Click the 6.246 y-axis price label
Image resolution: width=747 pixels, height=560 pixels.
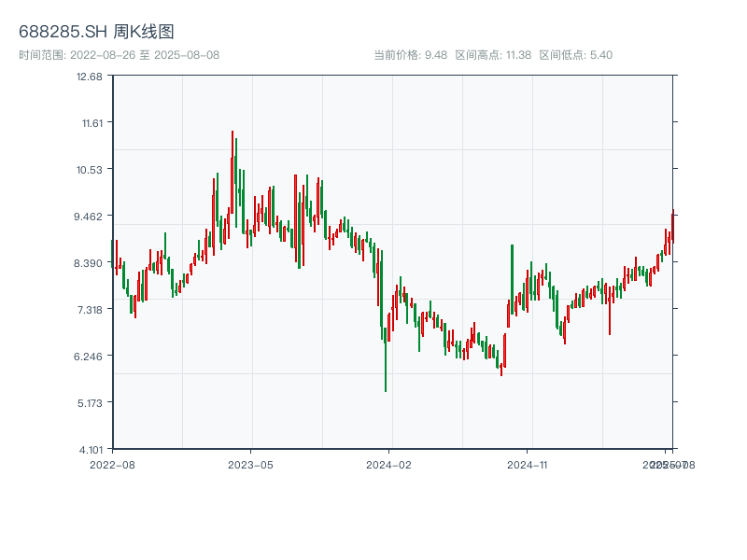pos(90,356)
